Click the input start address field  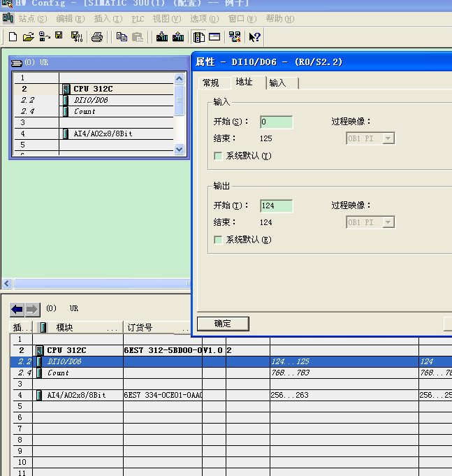(276, 122)
